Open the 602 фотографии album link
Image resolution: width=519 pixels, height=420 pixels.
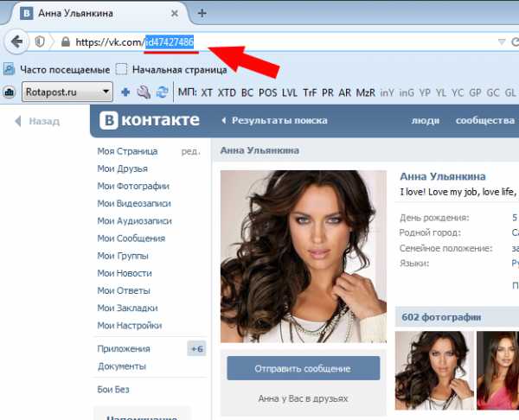441,317
